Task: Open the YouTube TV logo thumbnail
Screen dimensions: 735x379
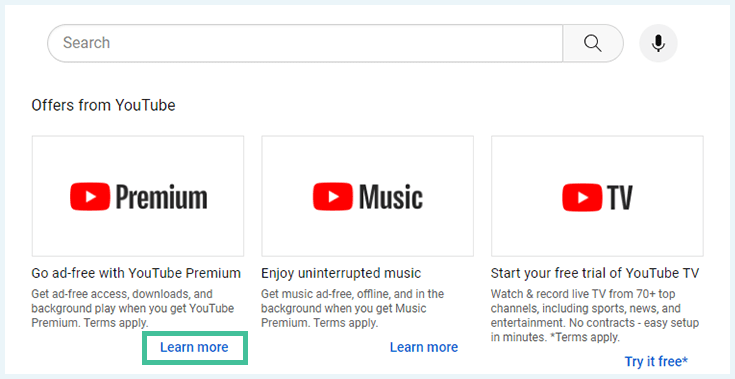Action: 597,196
